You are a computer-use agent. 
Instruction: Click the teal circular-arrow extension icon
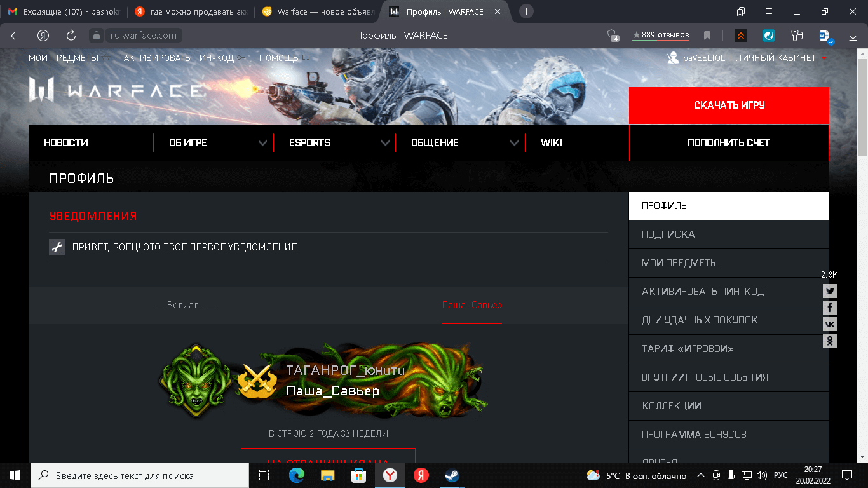click(x=769, y=36)
